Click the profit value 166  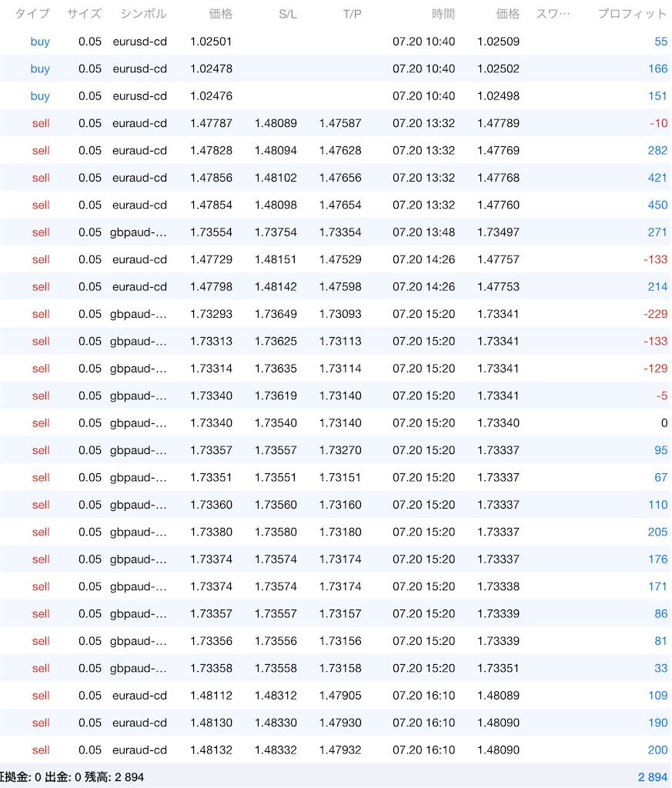click(x=658, y=68)
